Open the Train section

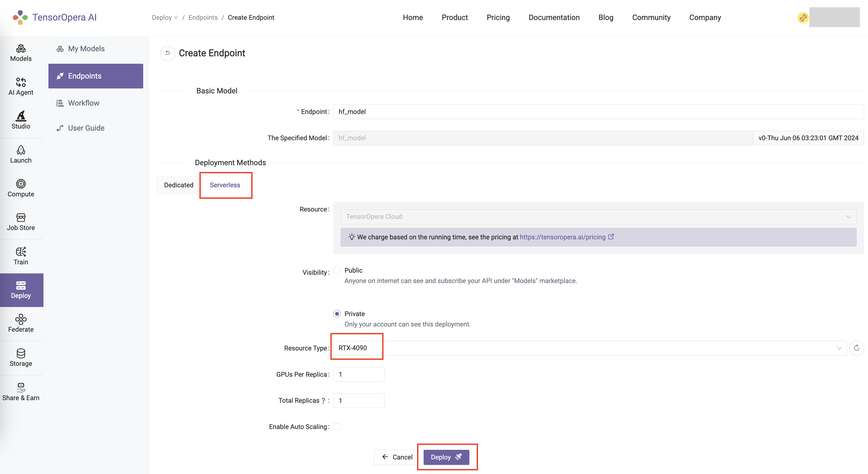[x=21, y=256]
